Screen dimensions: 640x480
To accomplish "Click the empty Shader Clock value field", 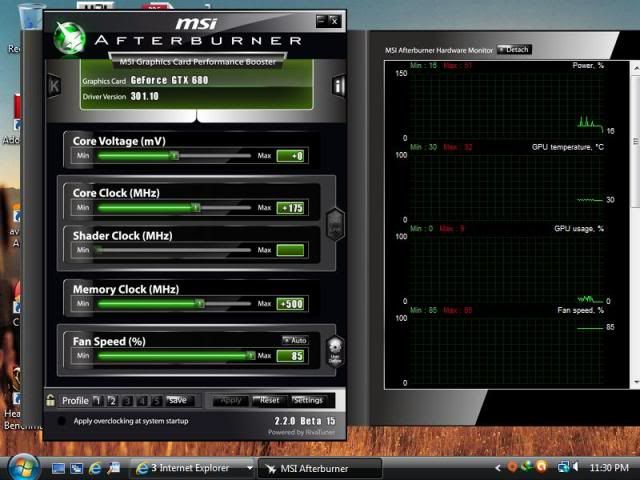I will [x=290, y=250].
